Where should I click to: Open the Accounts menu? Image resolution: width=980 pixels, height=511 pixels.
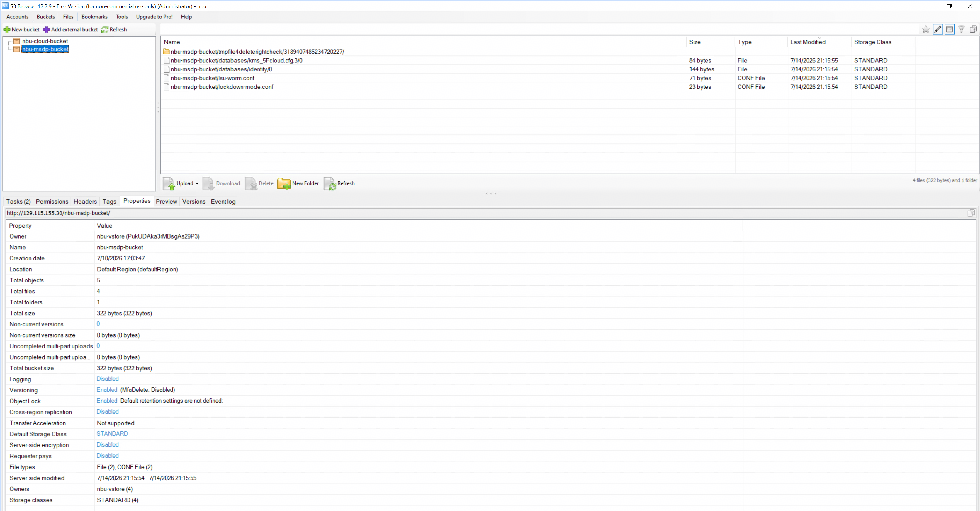[18, 17]
